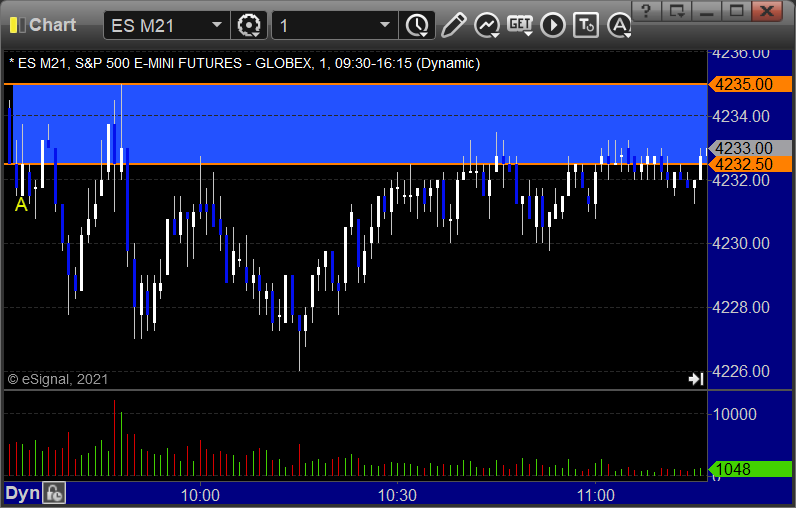Viewport: 796px width, 508px height.
Task: Open the GET studies menu
Action: pyautogui.click(x=520, y=25)
